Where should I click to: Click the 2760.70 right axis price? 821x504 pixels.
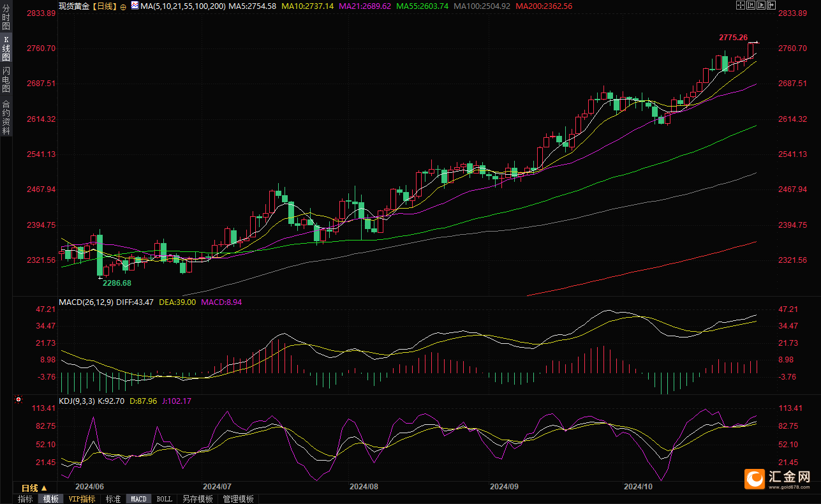pyautogui.click(x=793, y=48)
